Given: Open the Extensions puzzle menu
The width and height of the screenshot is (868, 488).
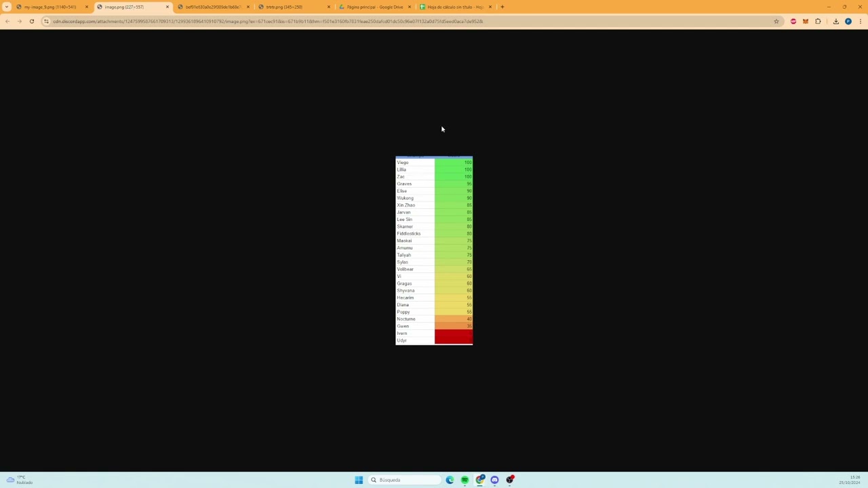Looking at the screenshot, I should 818,21.
